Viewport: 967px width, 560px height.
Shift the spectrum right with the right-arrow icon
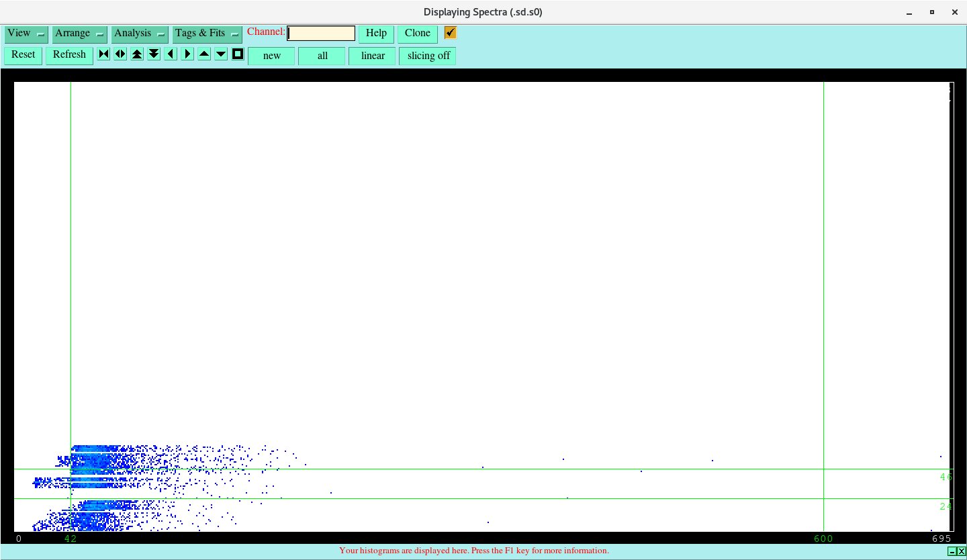tap(187, 54)
